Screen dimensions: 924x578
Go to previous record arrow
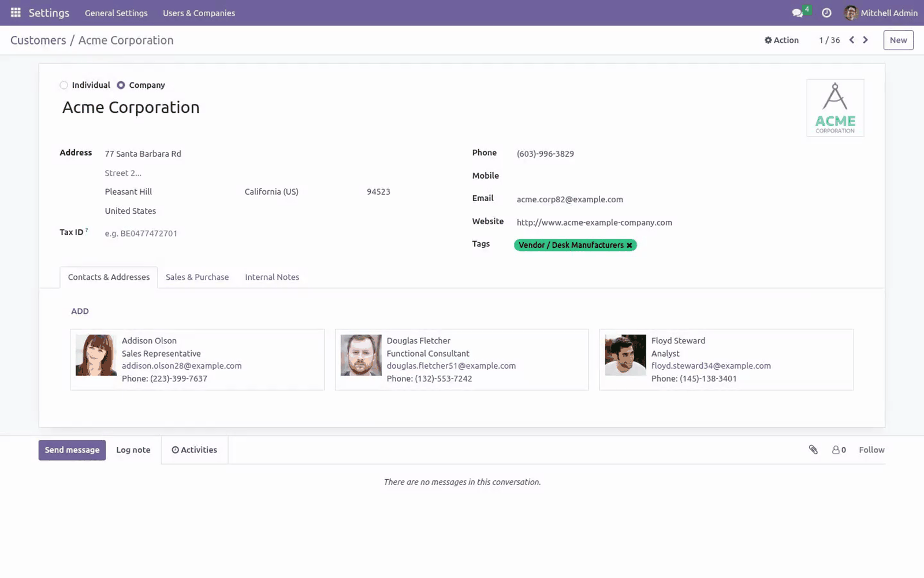coord(851,40)
